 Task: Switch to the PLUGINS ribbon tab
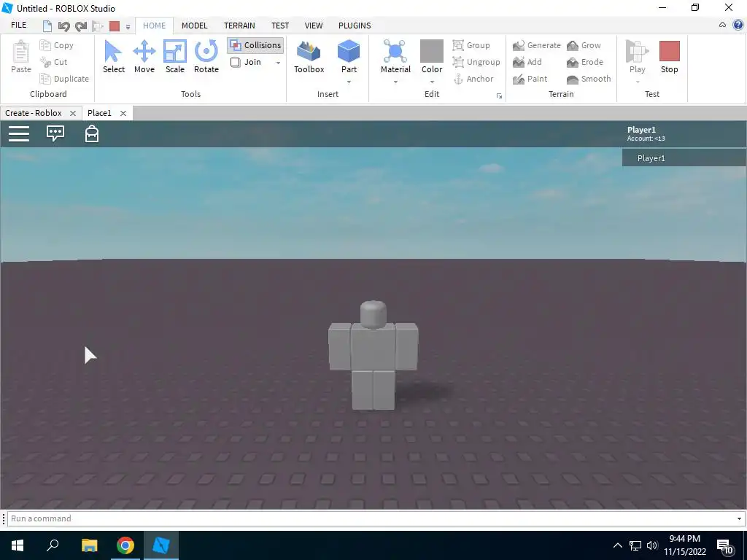[355, 26]
